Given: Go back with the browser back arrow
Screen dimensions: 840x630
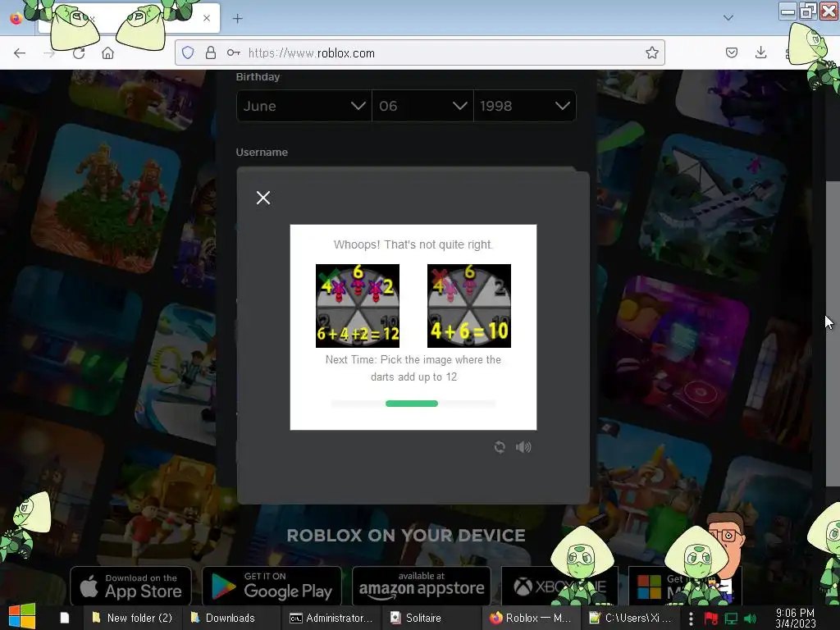Looking at the screenshot, I should [x=20, y=52].
